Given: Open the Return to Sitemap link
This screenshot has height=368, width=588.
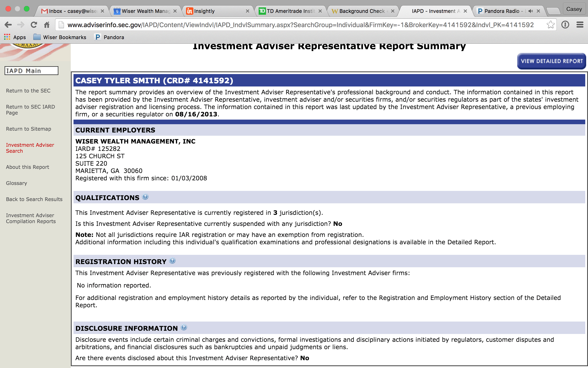Looking at the screenshot, I should click(x=28, y=129).
